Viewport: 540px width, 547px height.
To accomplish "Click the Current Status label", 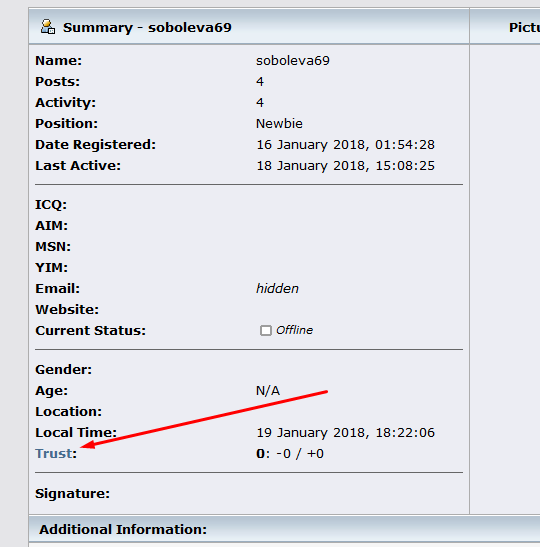I will [x=90, y=331].
